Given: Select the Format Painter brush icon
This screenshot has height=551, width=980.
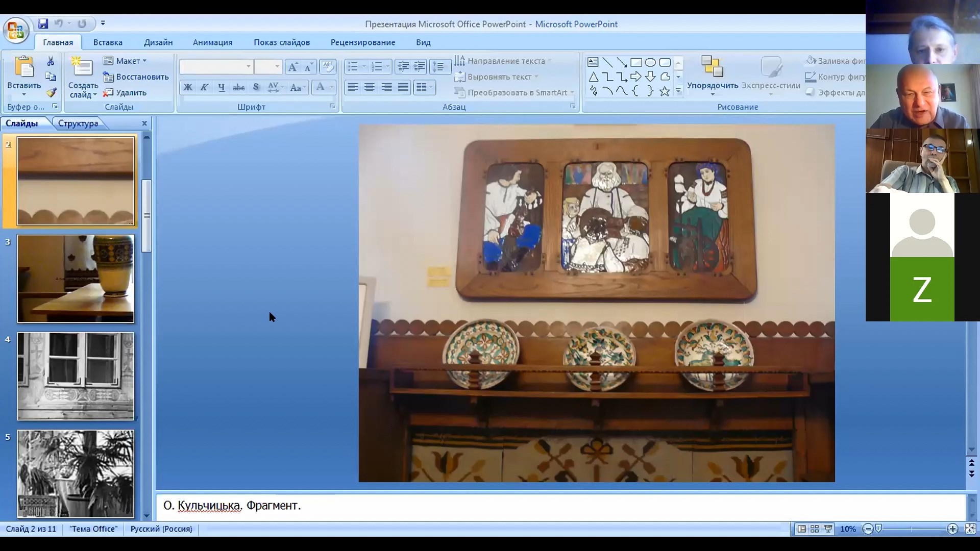Looking at the screenshot, I should point(51,92).
